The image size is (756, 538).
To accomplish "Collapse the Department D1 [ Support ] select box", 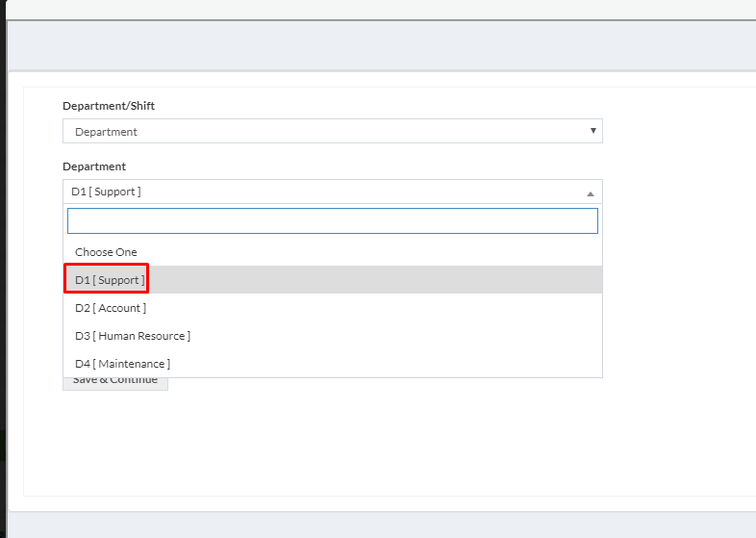I will click(332, 192).
